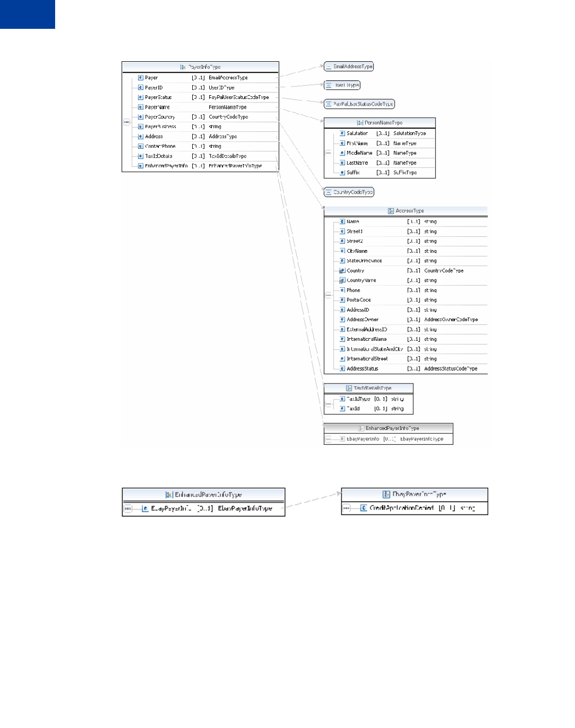Click the UserIDType label in the PayerID row

point(222,88)
